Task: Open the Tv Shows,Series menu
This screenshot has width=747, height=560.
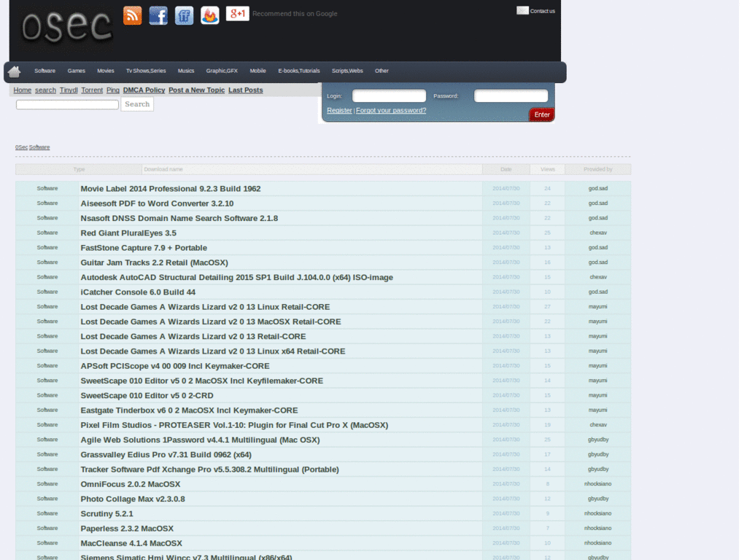Action: [x=146, y=71]
